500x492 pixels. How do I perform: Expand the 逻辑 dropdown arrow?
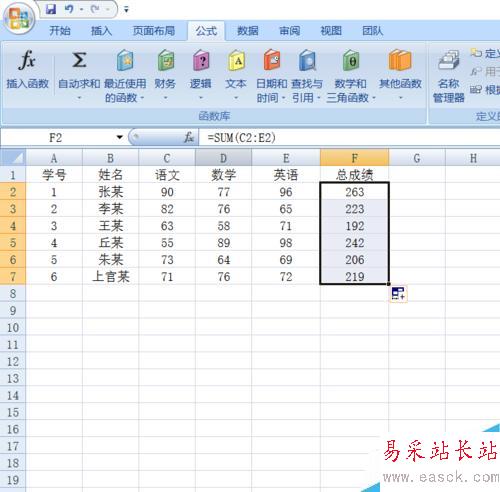point(201,98)
